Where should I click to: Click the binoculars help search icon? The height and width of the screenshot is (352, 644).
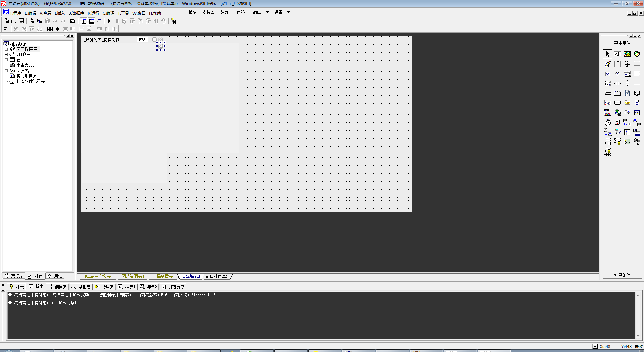(x=174, y=21)
